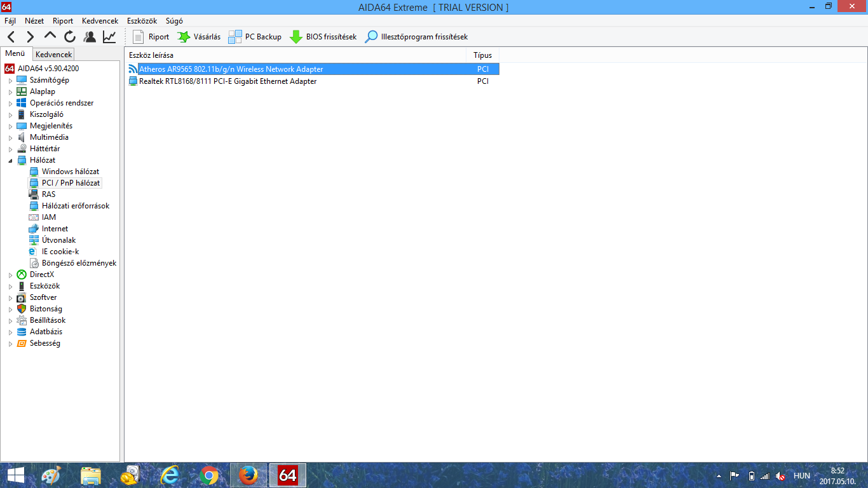The image size is (868, 488).
Task: Open the Fájl menu
Action: click(x=10, y=21)
